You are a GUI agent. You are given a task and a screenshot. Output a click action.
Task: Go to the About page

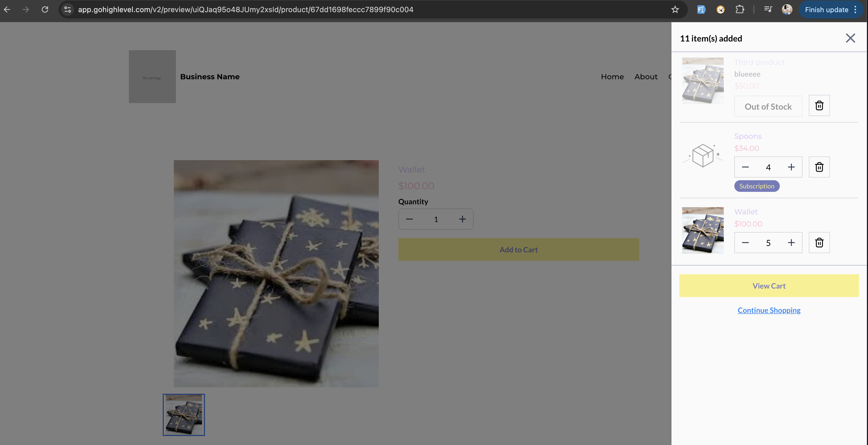click(646, 77)
